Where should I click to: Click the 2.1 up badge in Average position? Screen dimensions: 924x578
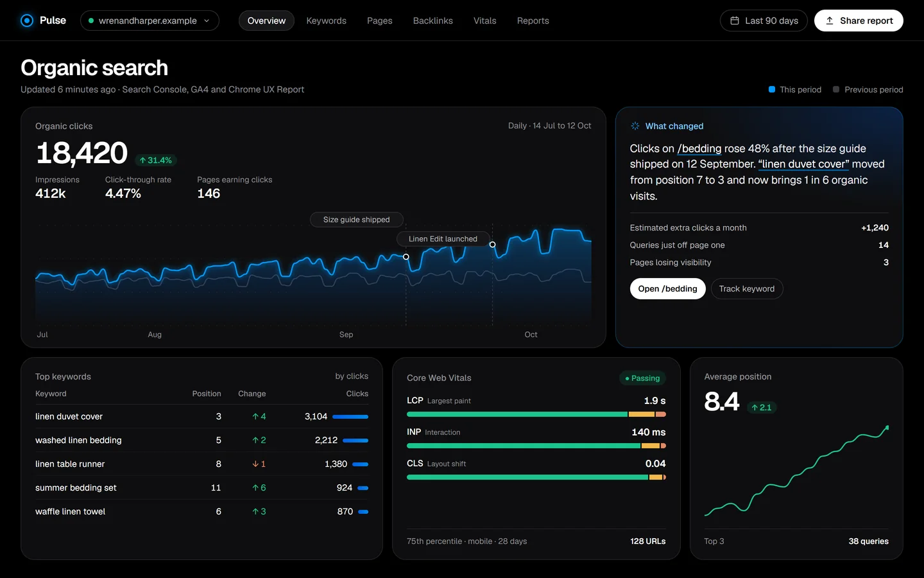click(x=762, y=407)
